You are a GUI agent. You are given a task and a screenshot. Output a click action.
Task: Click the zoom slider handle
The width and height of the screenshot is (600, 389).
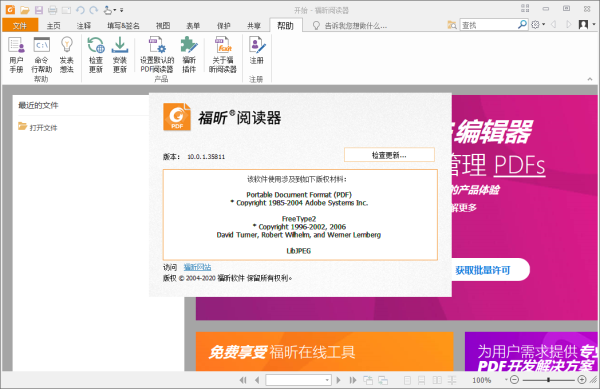(x=549, y=379)
